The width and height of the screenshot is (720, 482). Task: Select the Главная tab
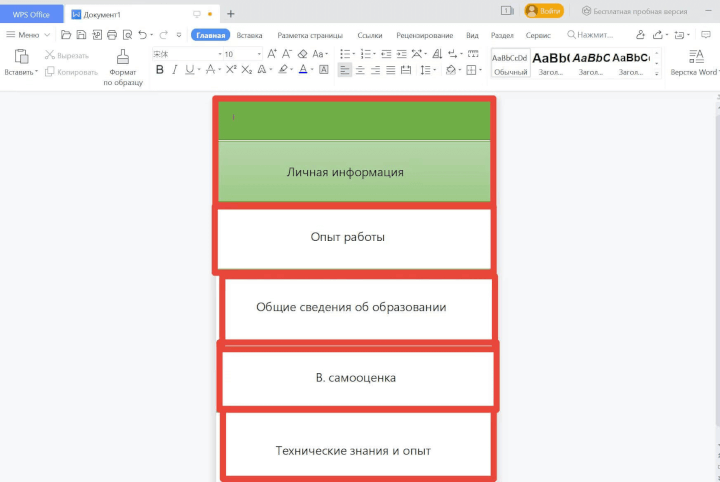point(211,35)
